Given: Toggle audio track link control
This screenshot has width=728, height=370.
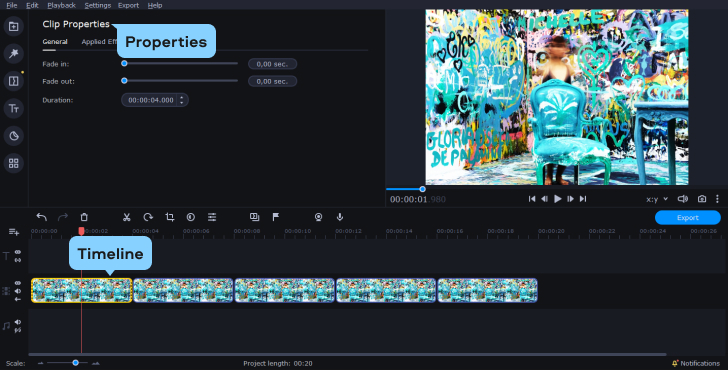Looking at the screenshot, I should pos(18,330).
